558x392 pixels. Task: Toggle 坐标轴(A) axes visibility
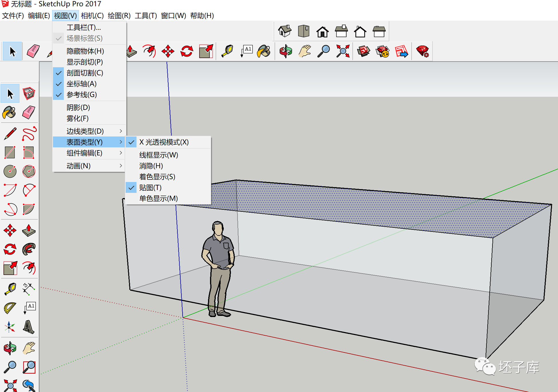tap(89, 84)
